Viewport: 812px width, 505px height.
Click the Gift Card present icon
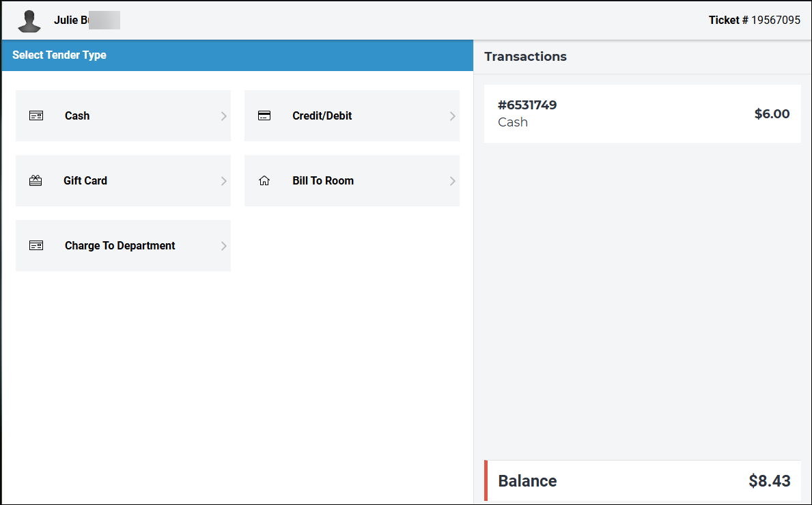[x=36, y=180]
